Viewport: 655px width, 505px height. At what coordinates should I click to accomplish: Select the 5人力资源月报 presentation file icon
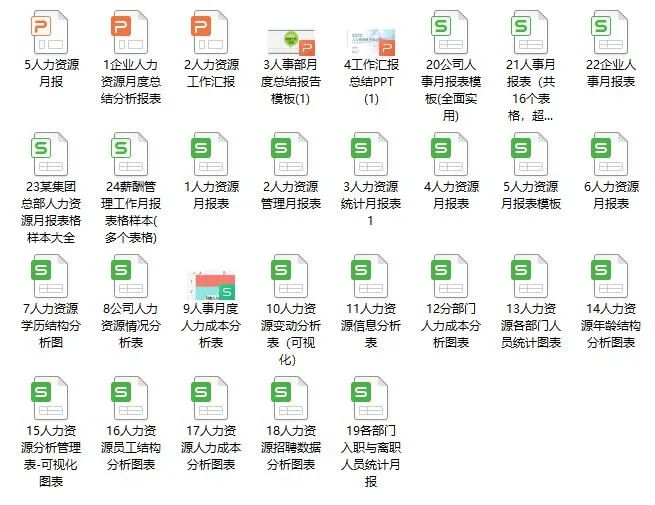coord(50,32)
